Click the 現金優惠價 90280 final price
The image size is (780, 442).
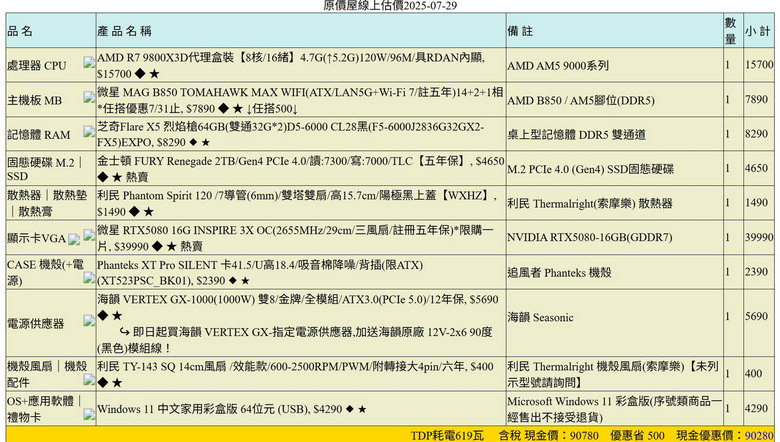(x=725, y=436)
